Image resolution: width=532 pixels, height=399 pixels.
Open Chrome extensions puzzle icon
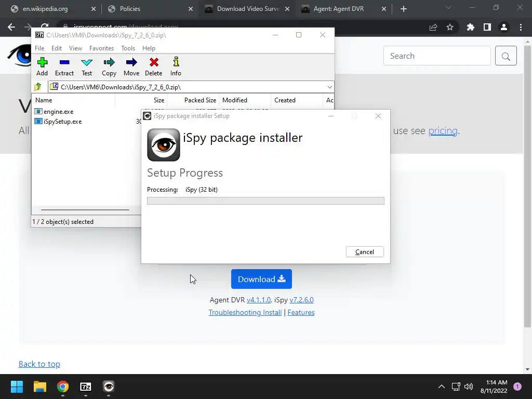tap(471, 27)
